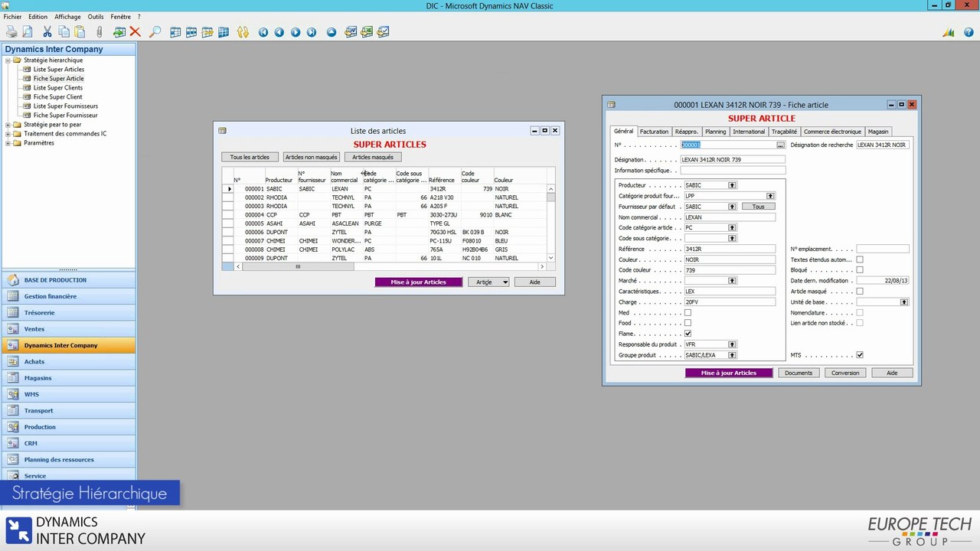The height and width of the screenshot is (551, 980).
Task: Open the Gestion financière menu icon
Action: [12, 296]
